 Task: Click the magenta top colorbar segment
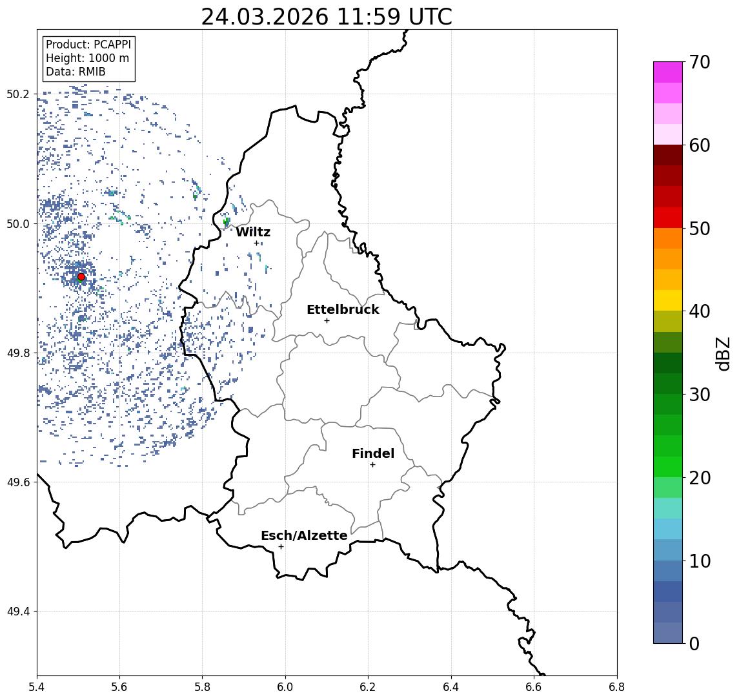coord(668,72)
